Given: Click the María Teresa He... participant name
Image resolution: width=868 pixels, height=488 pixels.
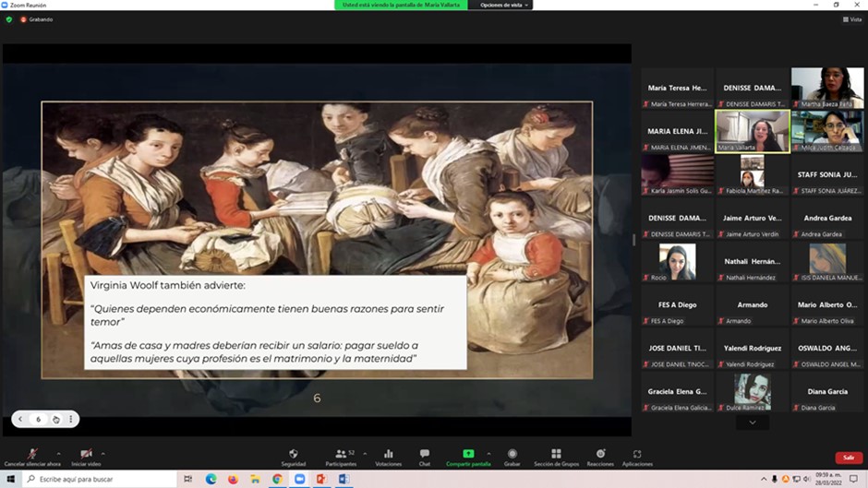Looking at the screenshot, I should point(678,88).
